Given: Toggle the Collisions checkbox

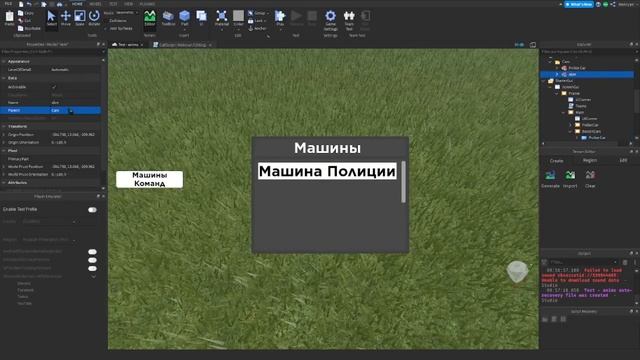Looking at the screenshot, I should click(x=105, y=21).
